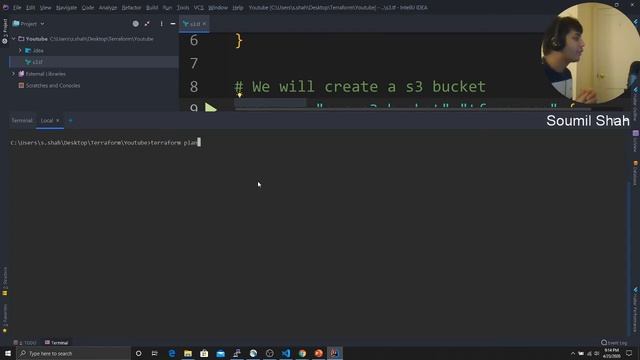
Task: Click the collapse all icon in Project panel
Action: click(147, 24)
